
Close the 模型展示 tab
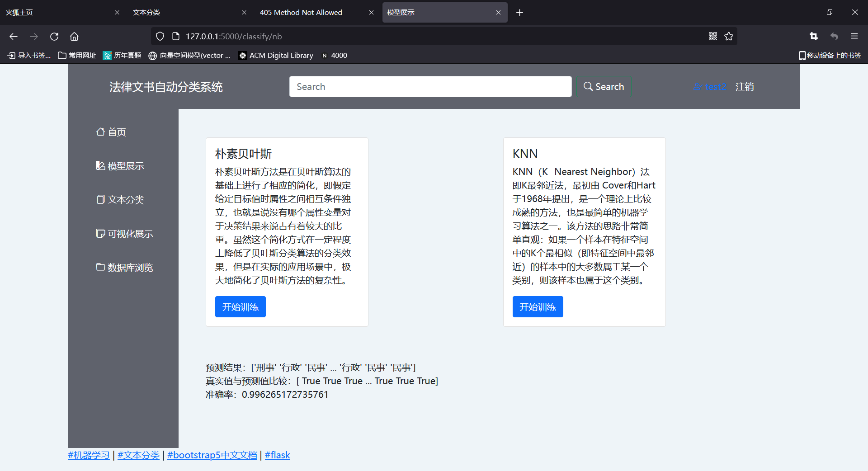[x=498, y=13]
